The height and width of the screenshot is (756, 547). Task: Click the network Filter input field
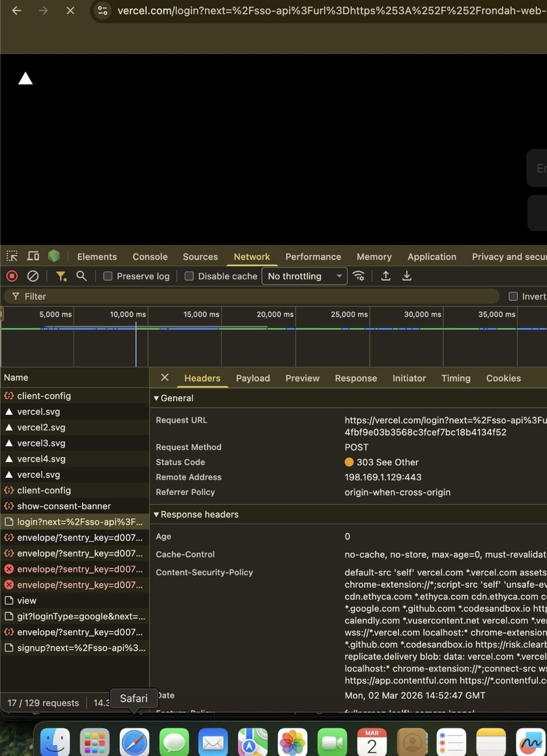click(x=252, y=296)
